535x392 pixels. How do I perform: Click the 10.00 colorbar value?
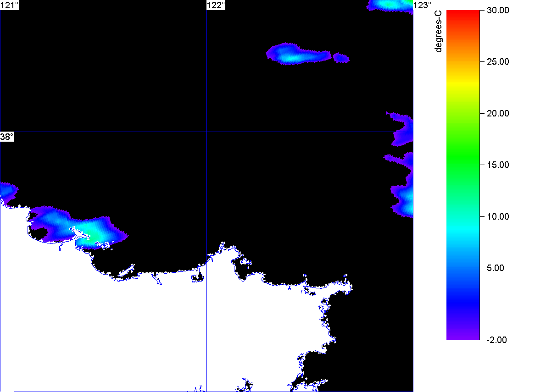(498, 216)
